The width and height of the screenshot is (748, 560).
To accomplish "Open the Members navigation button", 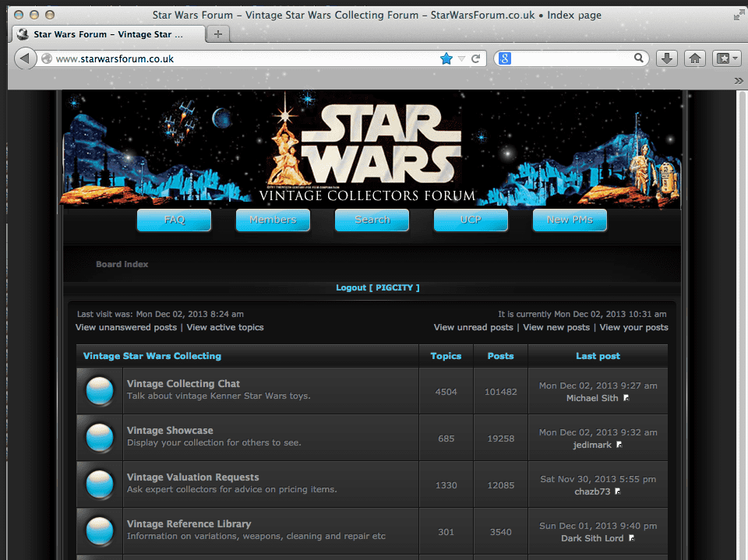I will [x=273, y=220].
